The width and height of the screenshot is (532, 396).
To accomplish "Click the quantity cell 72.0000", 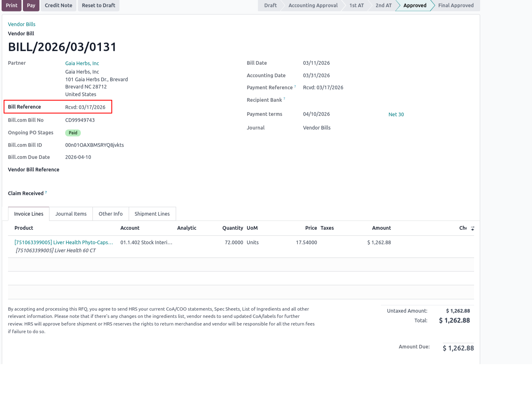I will (234, 242).
